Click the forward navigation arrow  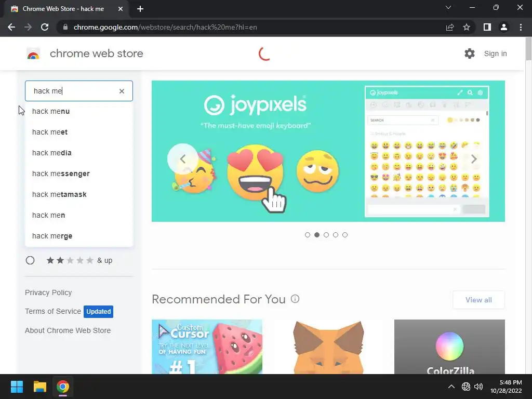(28, 27)
